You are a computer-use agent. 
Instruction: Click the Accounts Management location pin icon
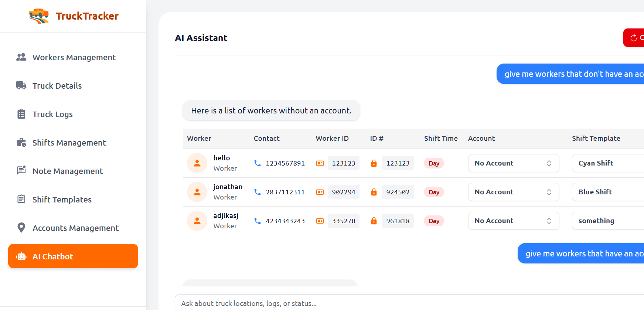tap(21, 228)
